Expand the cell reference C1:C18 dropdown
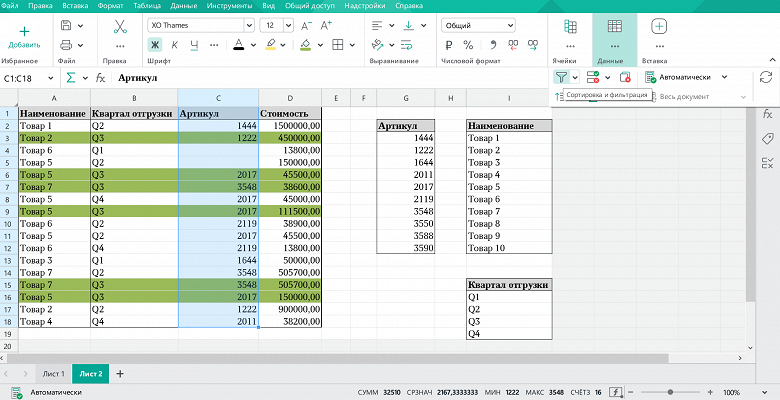The width and height of the screenshot is (780, 400). [51, 78]
